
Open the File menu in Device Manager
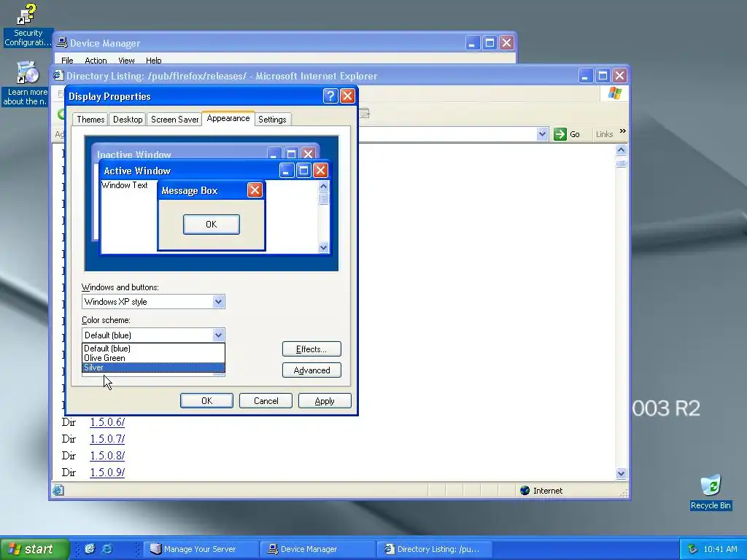click(67, 61)
